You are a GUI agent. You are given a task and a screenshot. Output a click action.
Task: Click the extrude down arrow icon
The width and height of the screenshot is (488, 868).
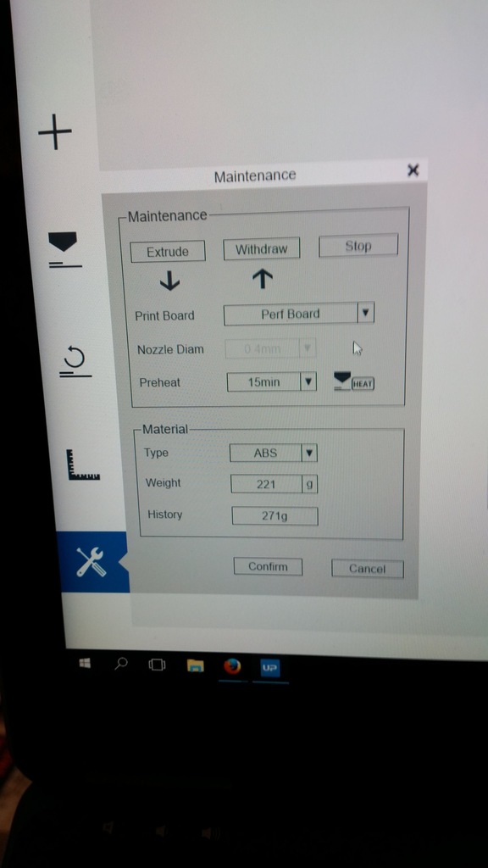pos(169,281)
